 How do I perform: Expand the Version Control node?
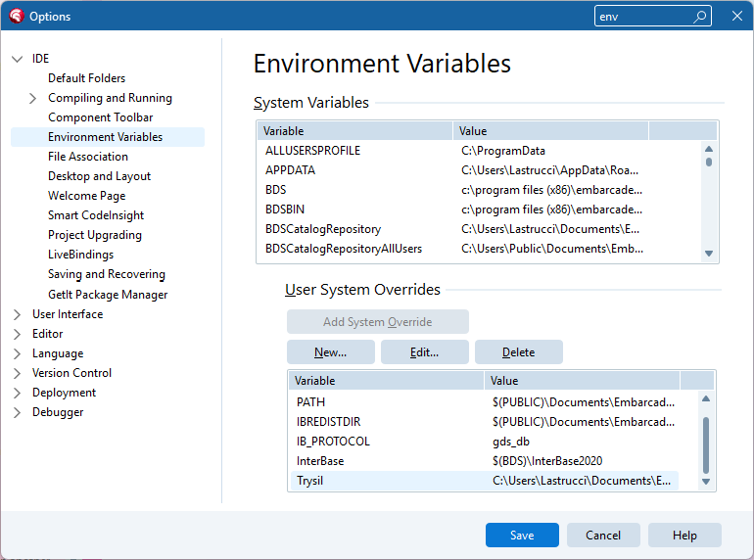pos(17,373)
